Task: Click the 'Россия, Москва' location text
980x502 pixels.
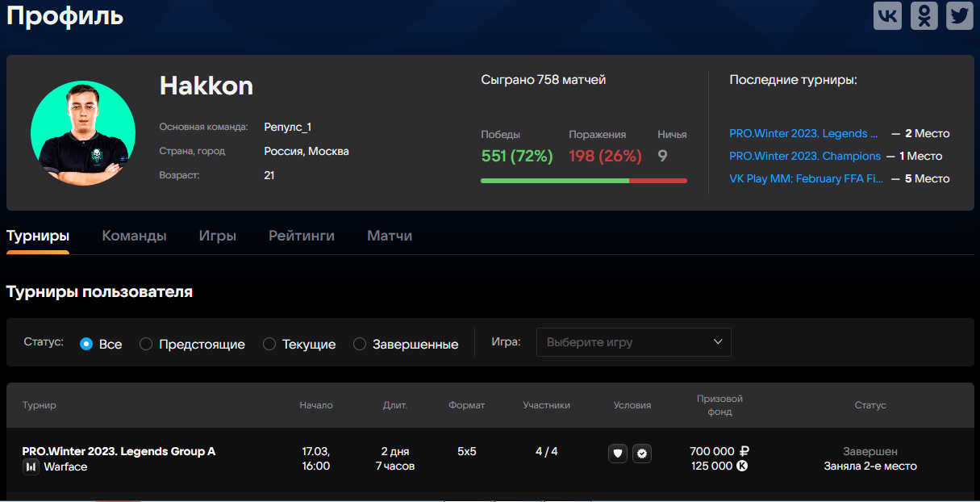Action: [307, 151]
